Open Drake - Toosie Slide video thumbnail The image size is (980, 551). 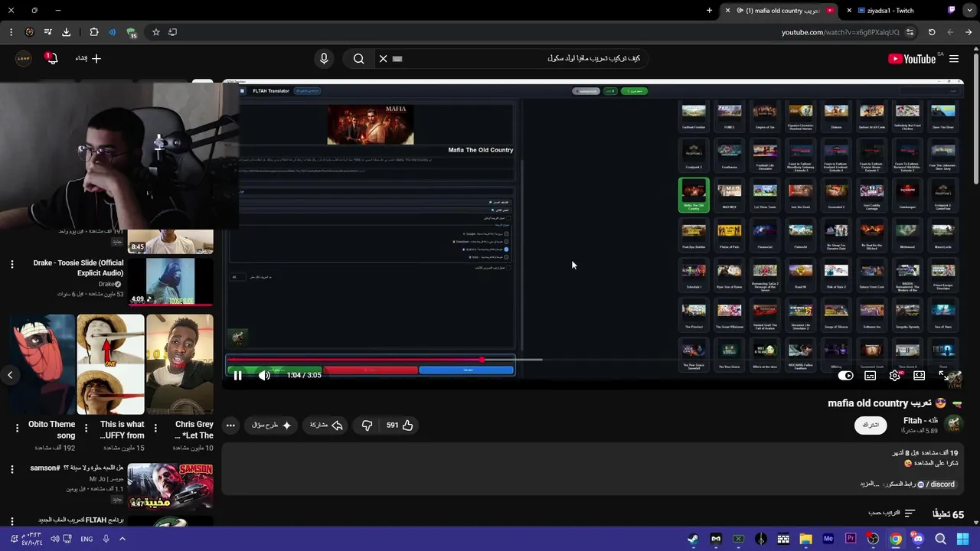pyautogui.click(x=170, y=282)
